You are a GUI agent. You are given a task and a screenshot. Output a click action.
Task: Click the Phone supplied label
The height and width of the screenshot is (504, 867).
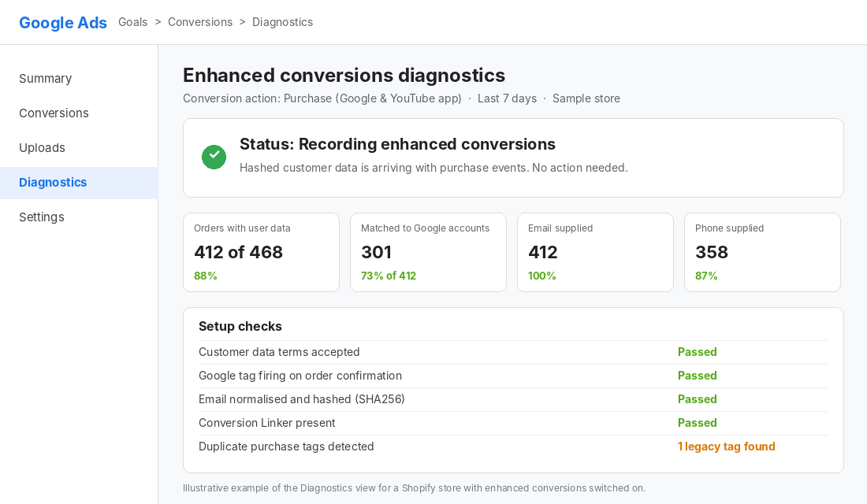(x=729, y=228)
